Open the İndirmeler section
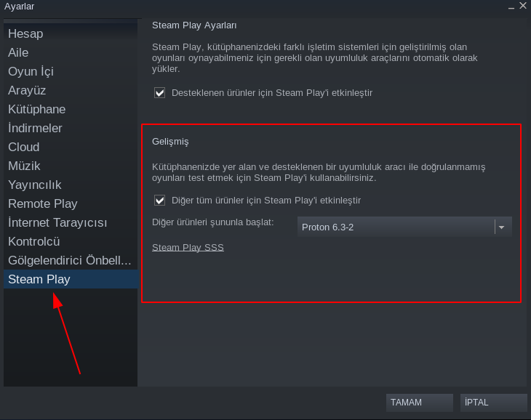 pyautogui.click(x=35, y=129)
